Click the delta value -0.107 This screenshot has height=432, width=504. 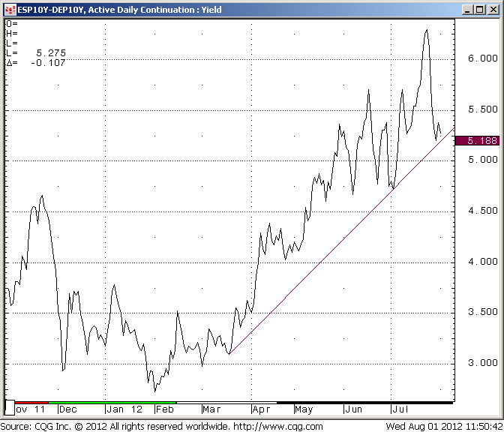pos(48,63)
